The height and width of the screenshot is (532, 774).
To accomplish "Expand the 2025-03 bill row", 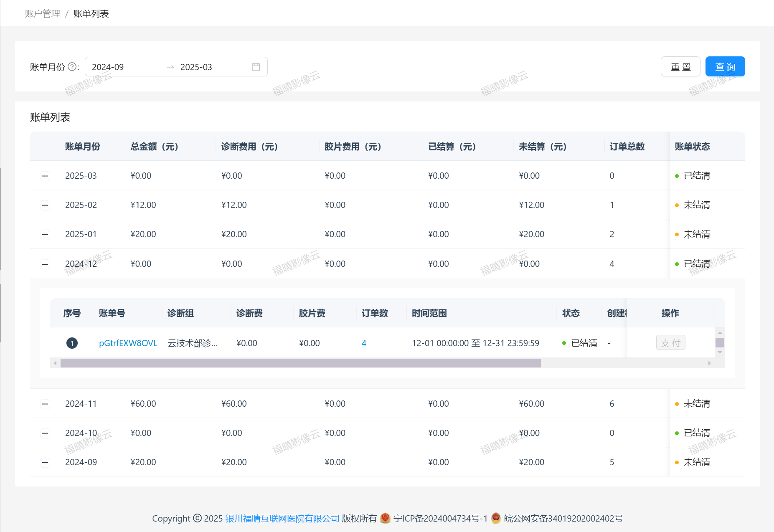I will pyautogui.click(x=45, y=176).
